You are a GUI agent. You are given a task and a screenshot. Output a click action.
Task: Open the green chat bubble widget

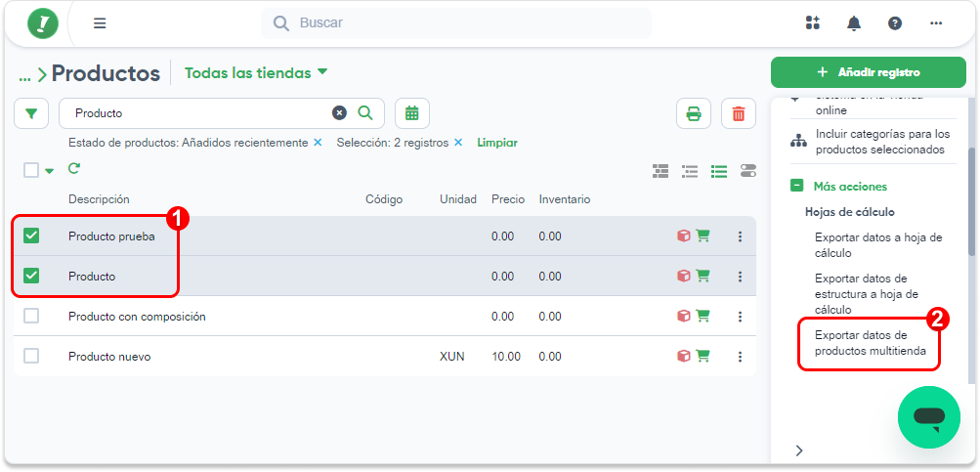(x=929, y=417)
